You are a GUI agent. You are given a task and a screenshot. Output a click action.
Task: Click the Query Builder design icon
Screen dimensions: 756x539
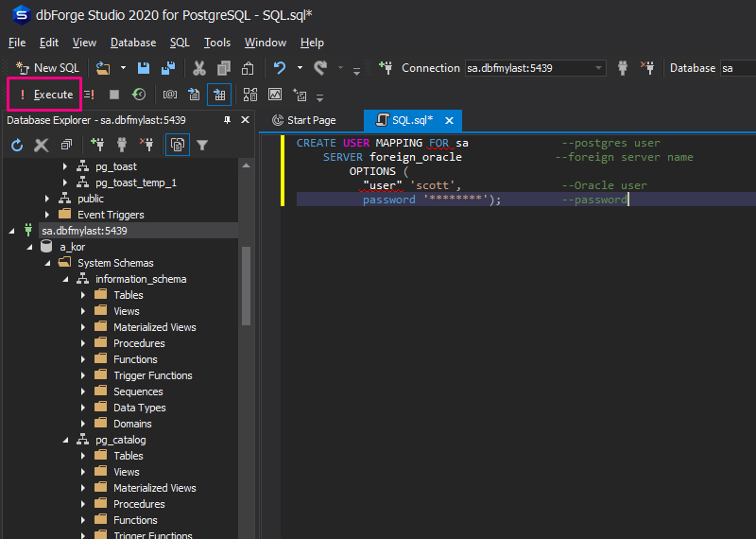(250, 95)
